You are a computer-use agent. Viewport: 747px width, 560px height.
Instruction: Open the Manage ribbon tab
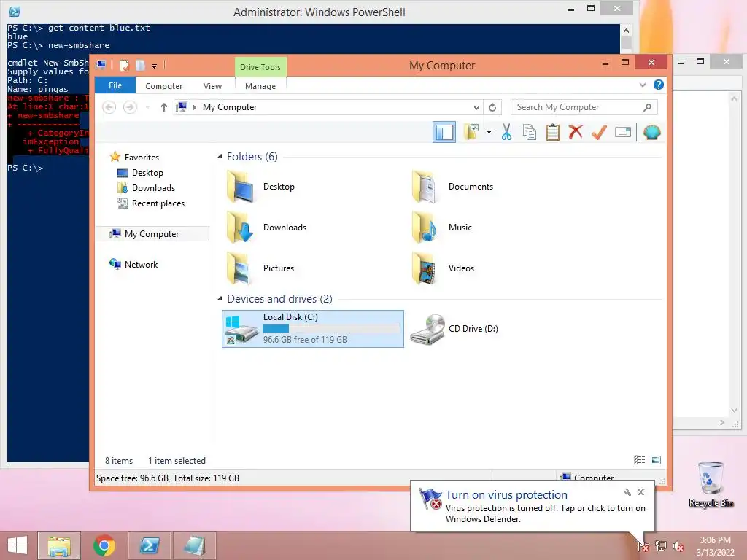pyautogui.click(x=260, y=86)
